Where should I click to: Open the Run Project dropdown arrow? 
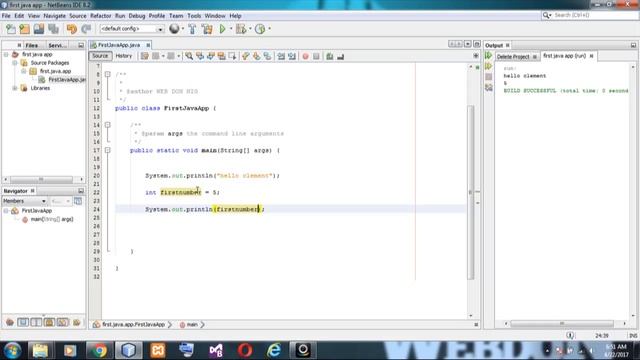(231, 29)
